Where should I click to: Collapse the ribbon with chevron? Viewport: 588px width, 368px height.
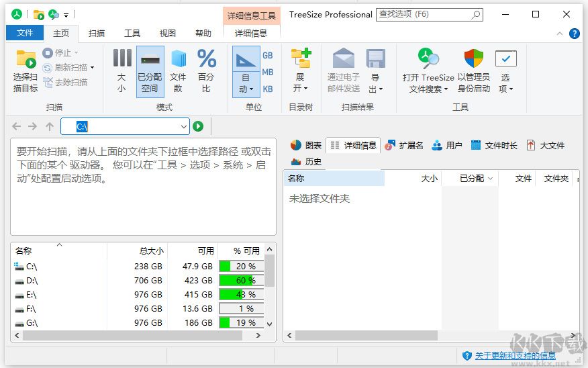point(560,34)
